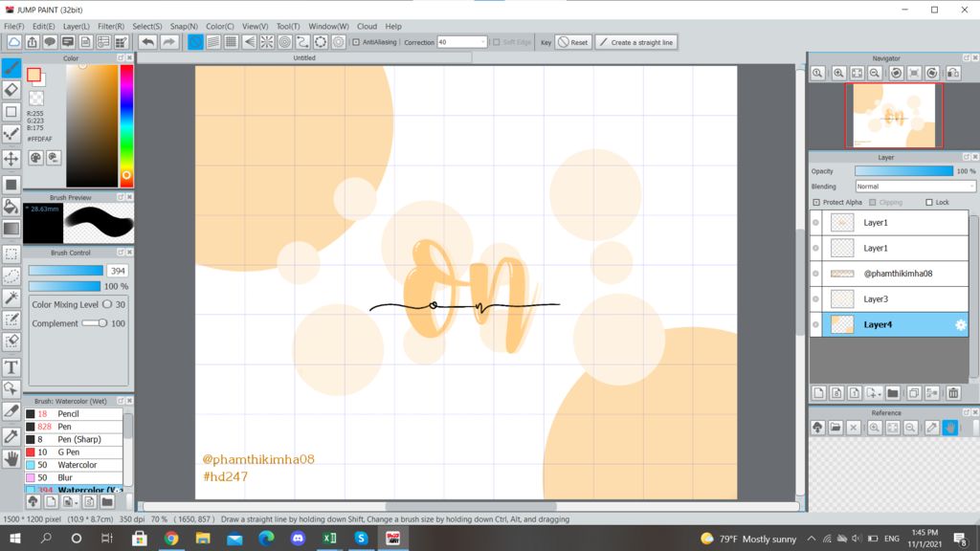Screen dimensions: 980x551
Task: Delete layer with the trash icon
Action: [x=953, y=393]
